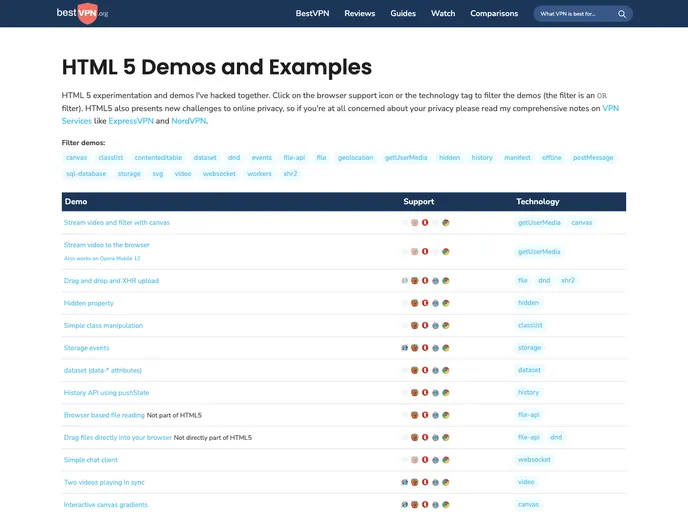Open 'Interactive canvas gradients' demo

coord(106,505)
